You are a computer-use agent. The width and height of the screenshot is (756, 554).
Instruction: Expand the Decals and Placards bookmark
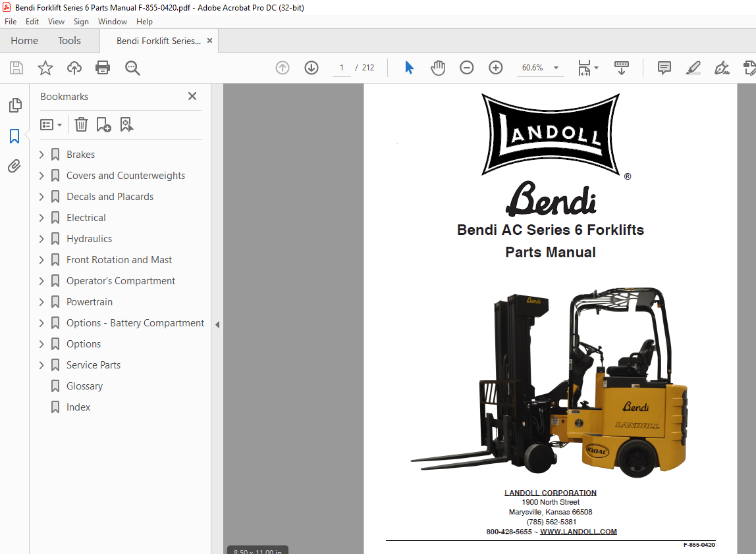pos(41,197)
